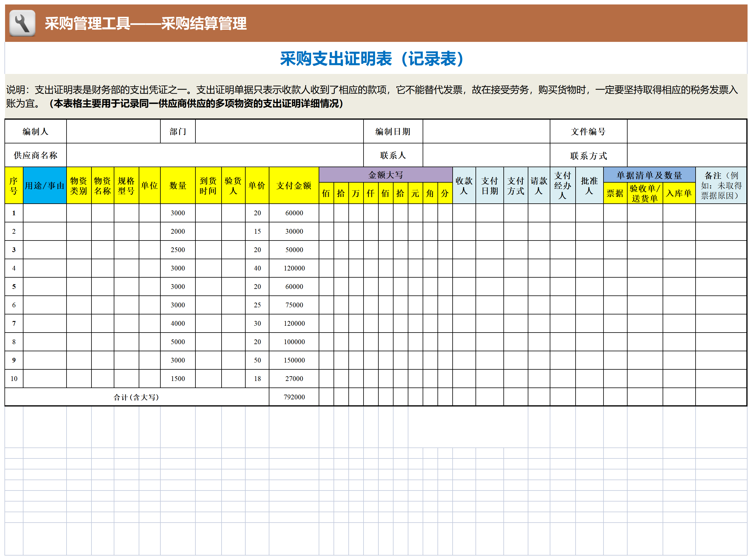Select payment amount 100000 in row 8

click(x=294, y=341)
